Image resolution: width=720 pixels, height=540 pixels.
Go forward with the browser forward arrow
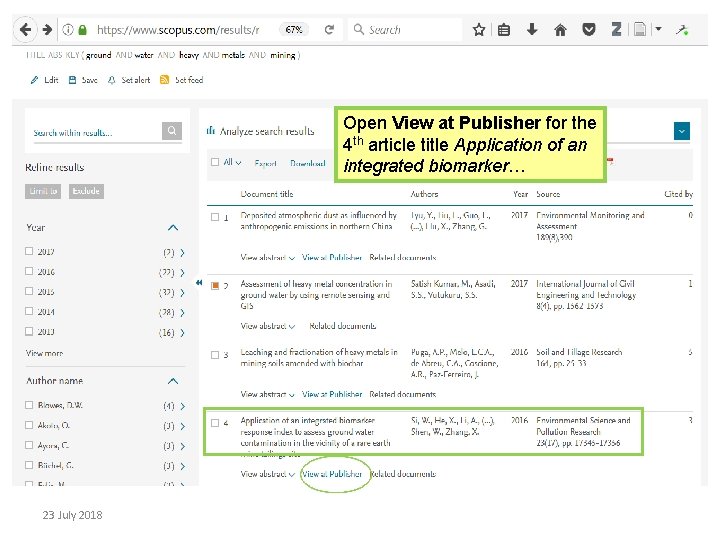click(x=47, y=30)
